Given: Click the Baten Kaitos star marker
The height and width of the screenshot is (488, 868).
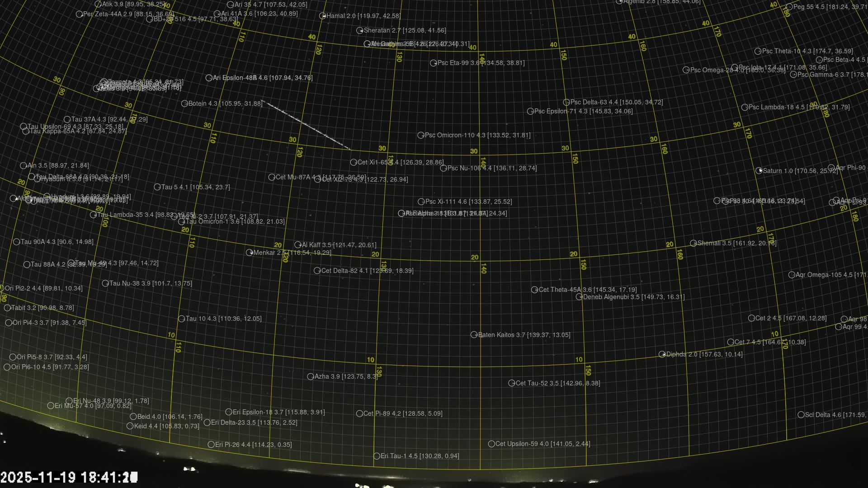Looking at the screenshot, I should [x=474, y=335].
